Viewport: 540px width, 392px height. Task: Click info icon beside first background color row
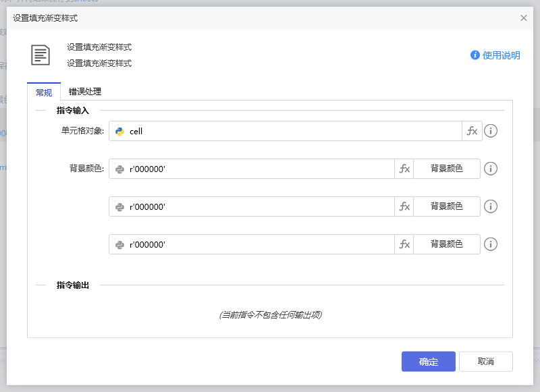click(x=491, y=169)
